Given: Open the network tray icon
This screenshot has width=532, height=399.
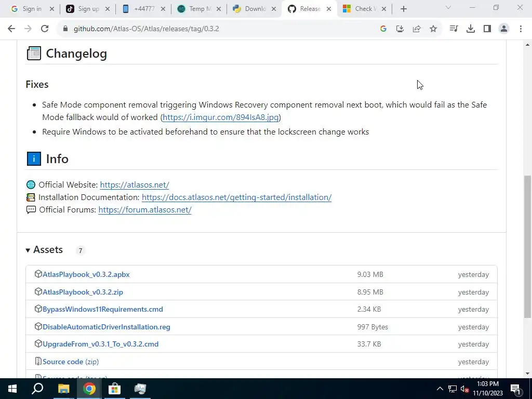Looking at the screenshot, I should [453, 389].
